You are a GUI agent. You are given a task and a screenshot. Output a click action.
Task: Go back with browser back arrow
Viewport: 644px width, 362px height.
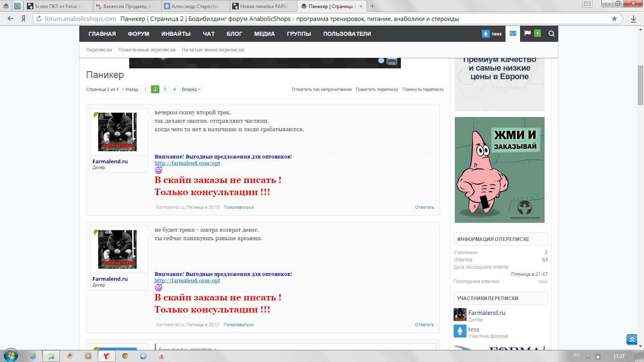10,19
